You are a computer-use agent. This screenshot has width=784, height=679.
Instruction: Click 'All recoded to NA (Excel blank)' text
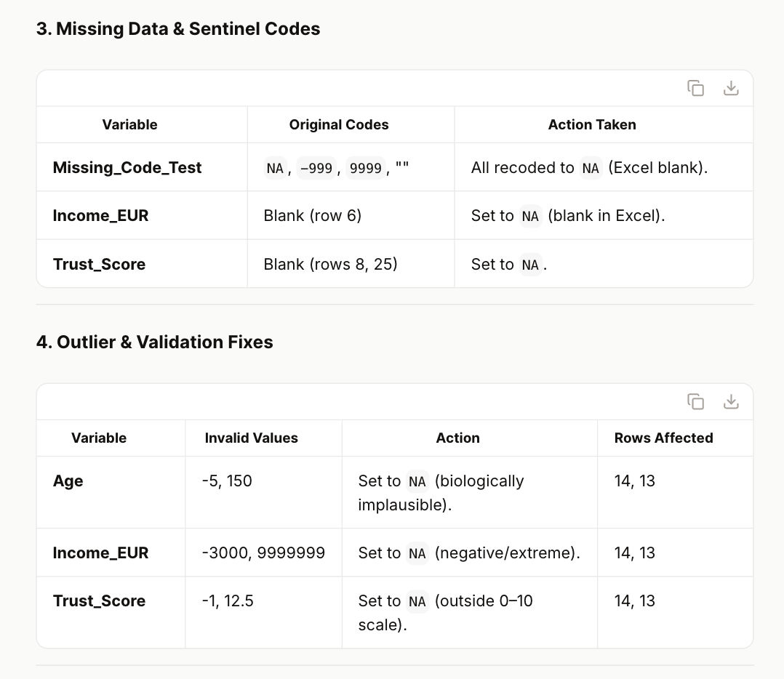pyautogui.click(x=589, y=167)
